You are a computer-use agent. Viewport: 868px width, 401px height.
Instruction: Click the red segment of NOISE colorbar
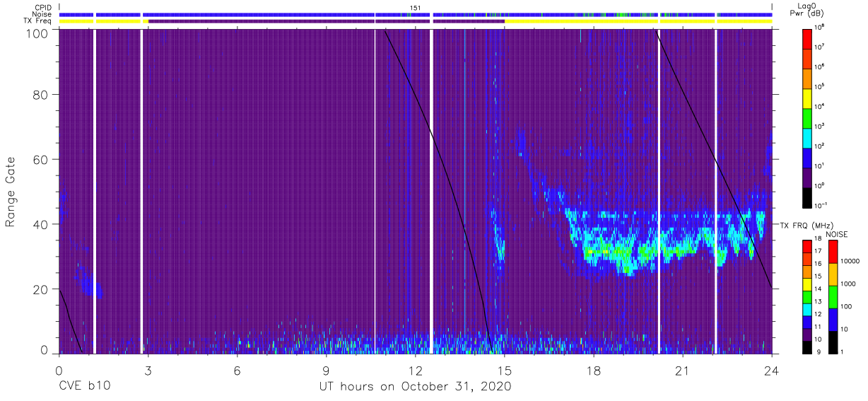pyautogui.click(x=833, y=252)
